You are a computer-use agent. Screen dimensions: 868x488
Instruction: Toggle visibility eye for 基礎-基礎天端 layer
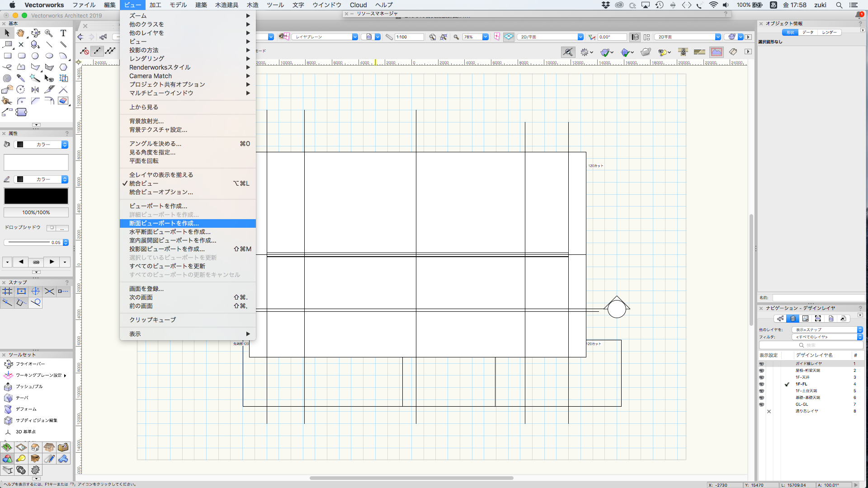click(x=761, y=398)
